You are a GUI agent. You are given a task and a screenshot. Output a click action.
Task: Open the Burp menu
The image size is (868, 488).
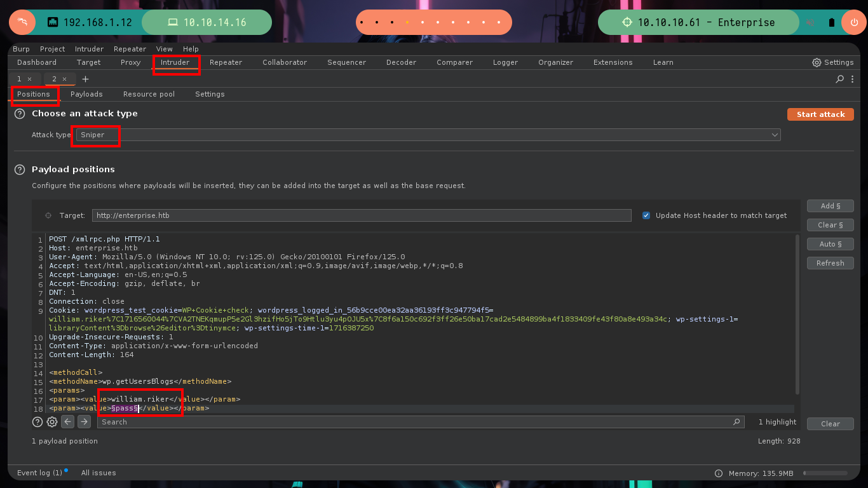tap(21, 49)
